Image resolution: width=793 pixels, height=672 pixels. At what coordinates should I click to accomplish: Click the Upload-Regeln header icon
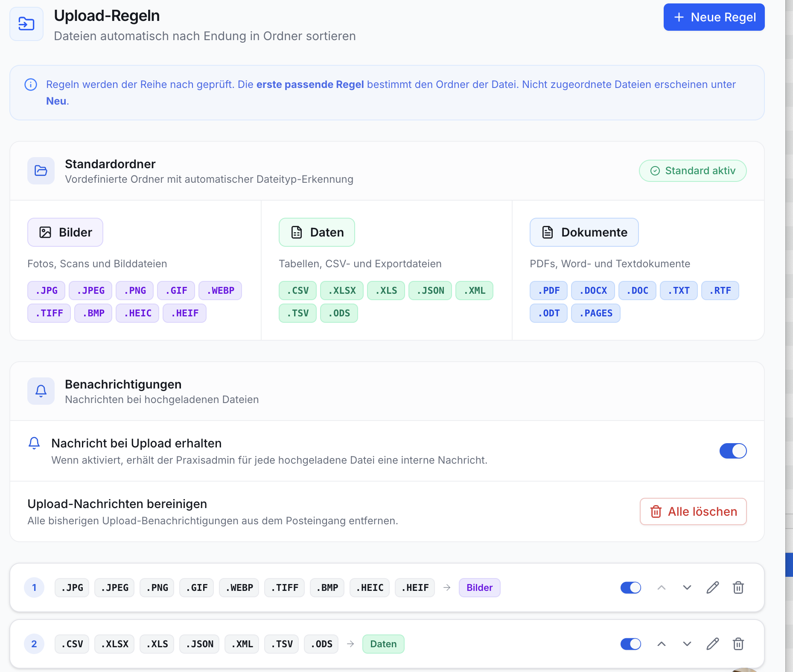pos(26,24)
